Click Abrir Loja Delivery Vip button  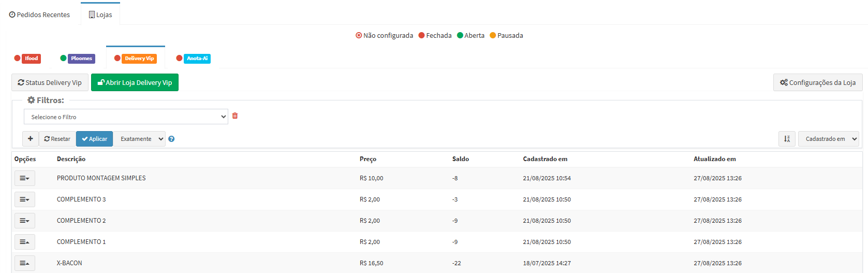click(x=135, y=82)
